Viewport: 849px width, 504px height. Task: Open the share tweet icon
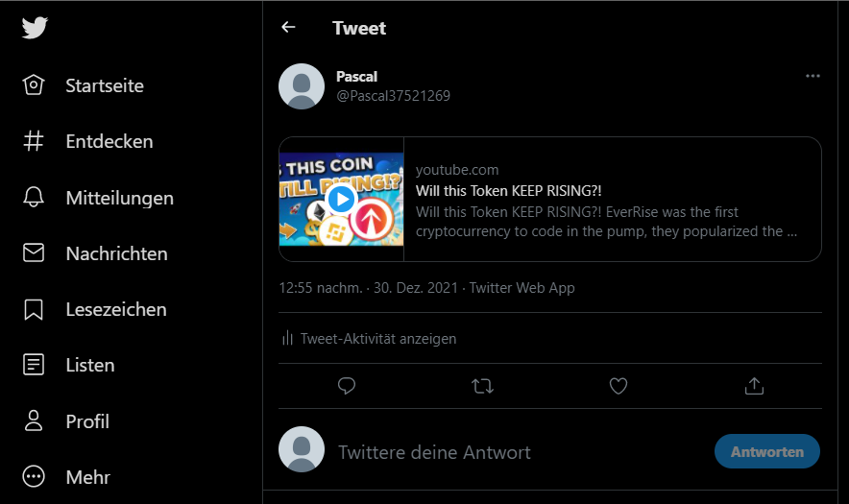pos(754,386)
